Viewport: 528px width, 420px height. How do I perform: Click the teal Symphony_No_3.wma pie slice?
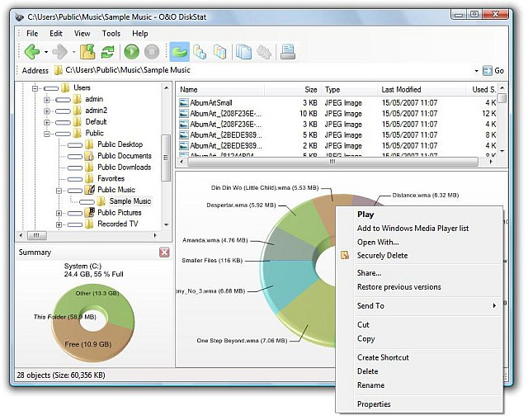[x=288, y=281]
